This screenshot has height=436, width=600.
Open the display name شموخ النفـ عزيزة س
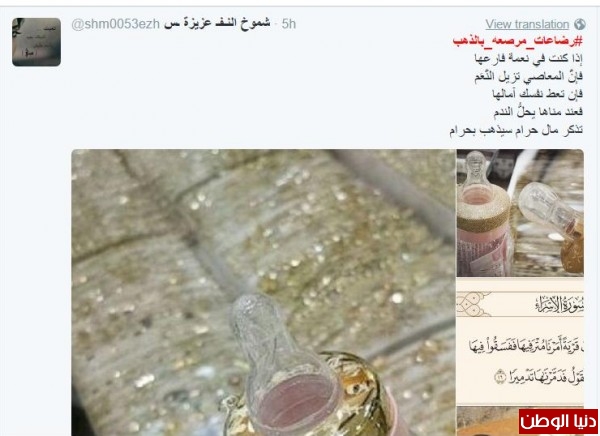[x=217, y=23]
